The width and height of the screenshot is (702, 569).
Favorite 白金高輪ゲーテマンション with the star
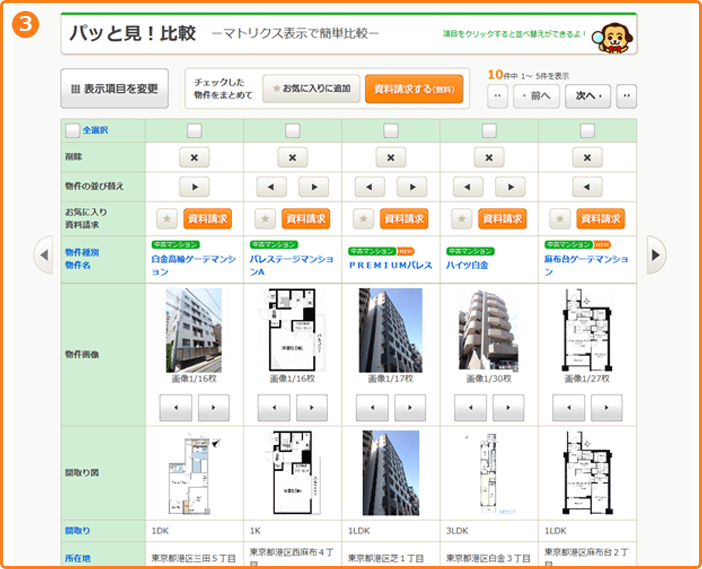coord(167,219)
